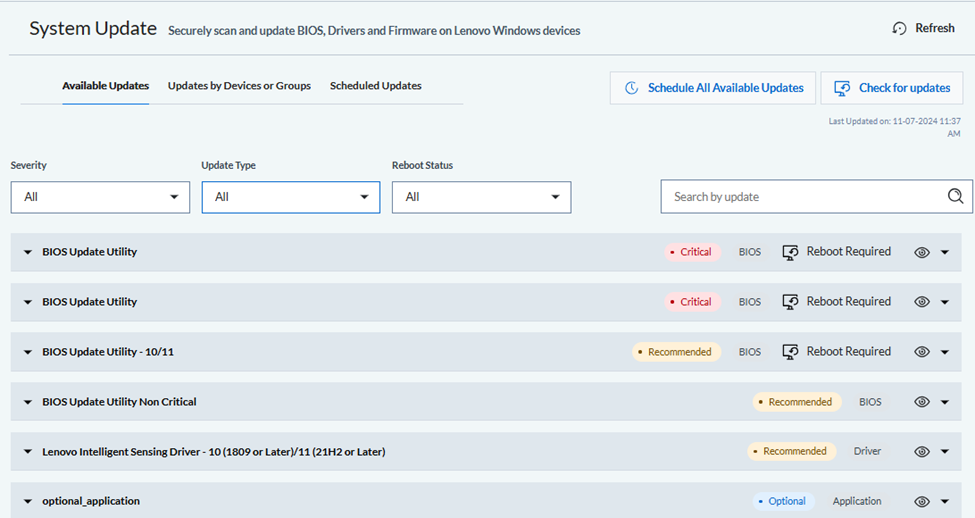Click Recommended badge in BIOS Update Utility - 10/11 row
975x518 pixels.
coord(677,352)
